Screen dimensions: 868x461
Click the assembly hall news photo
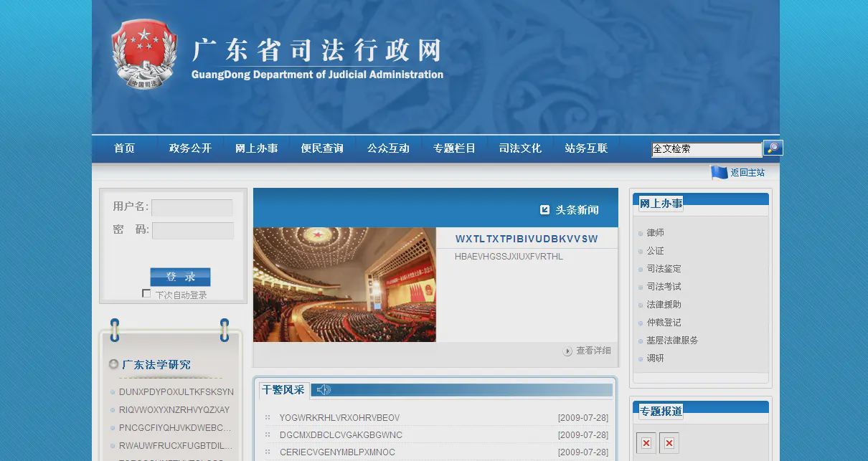point(344,285)
